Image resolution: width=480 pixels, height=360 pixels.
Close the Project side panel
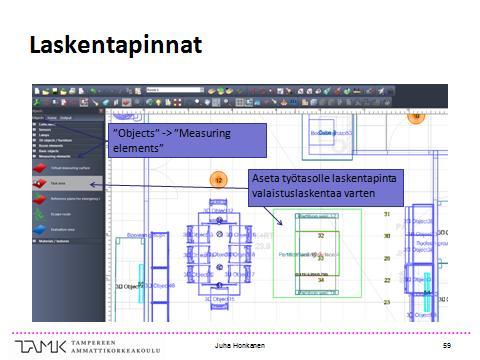click(101, 111)
